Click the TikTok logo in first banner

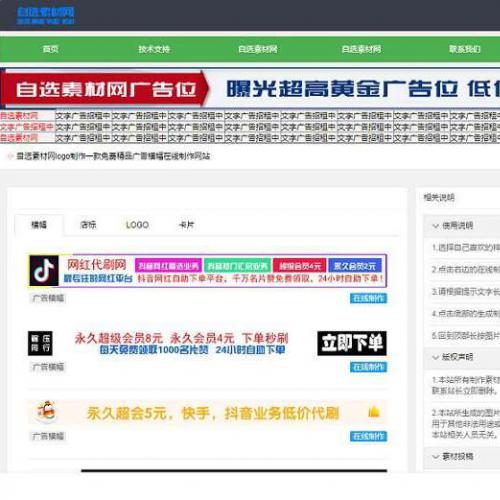click(44, 271)
